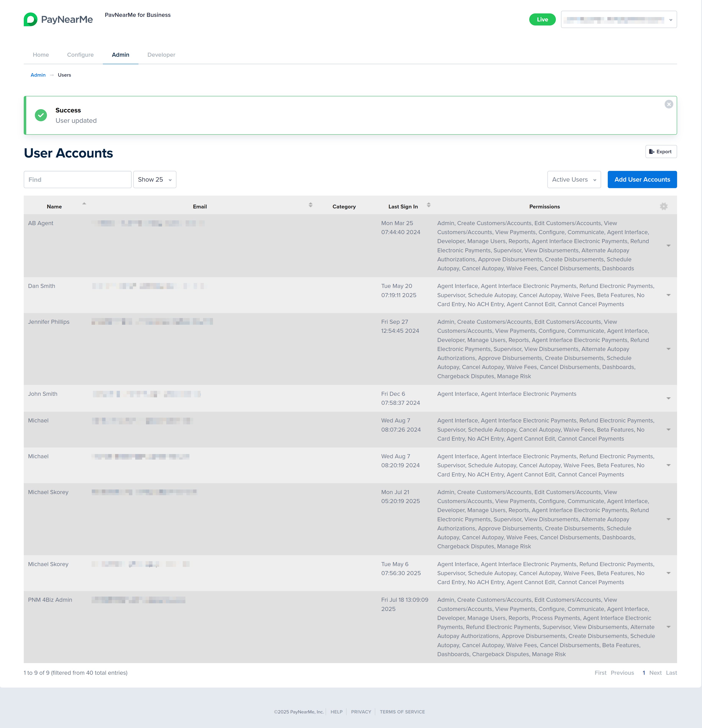Open the blurred account selector dropdown

click(618, 19)
